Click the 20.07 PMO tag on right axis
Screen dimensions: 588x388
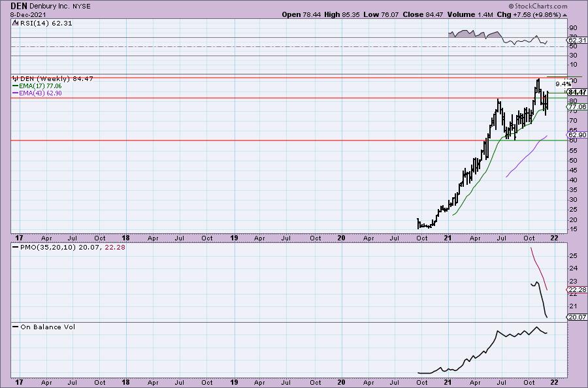[x=577, y=317]
